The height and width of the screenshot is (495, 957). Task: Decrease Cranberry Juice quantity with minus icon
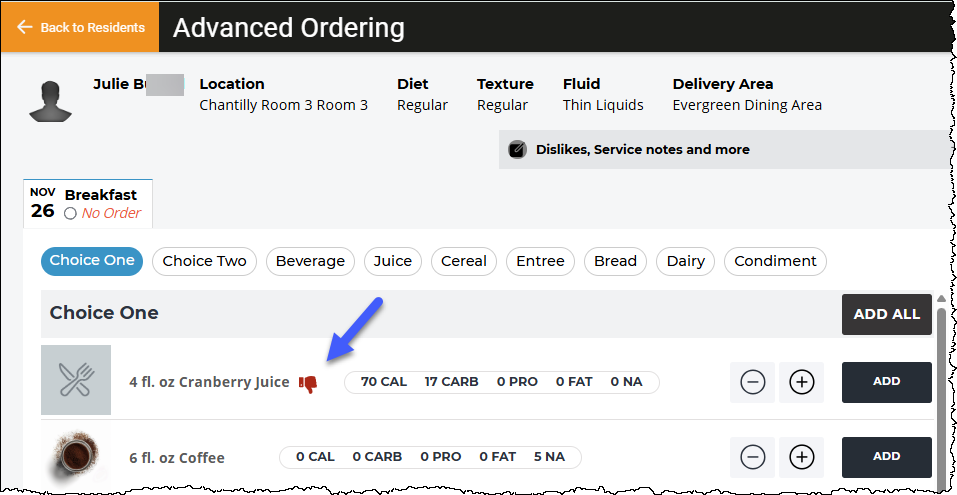[x=753, y=382]
